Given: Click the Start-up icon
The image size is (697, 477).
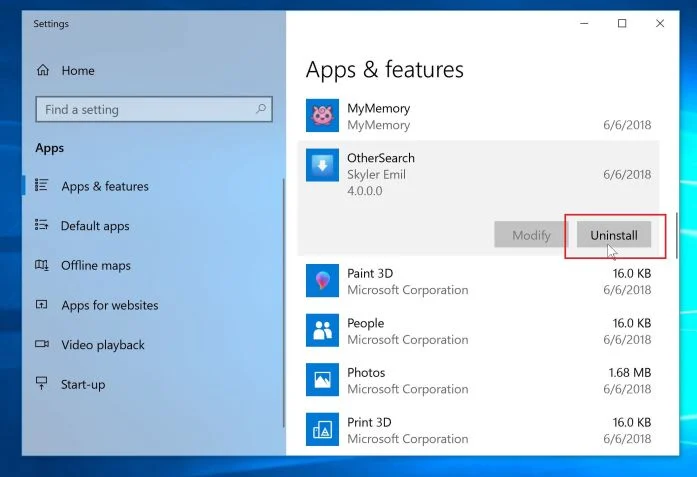Looking at the screenshot, I should [x=41, y=383].
